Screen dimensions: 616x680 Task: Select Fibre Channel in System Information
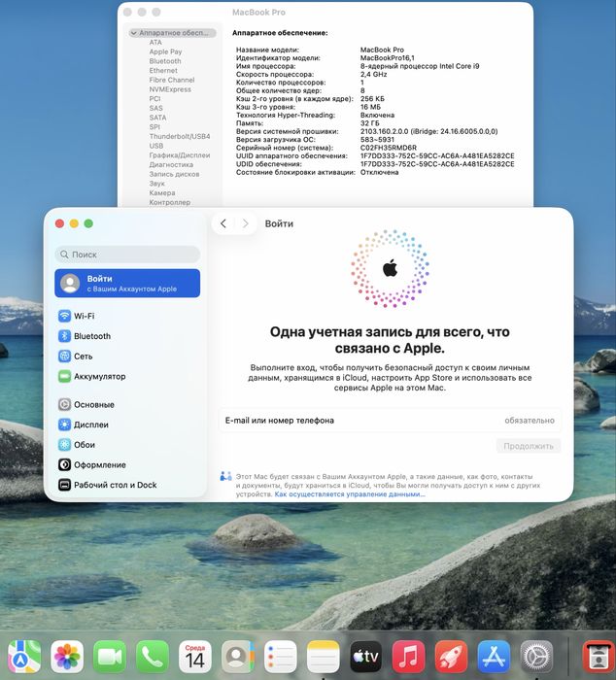click(x=172, y=80)
